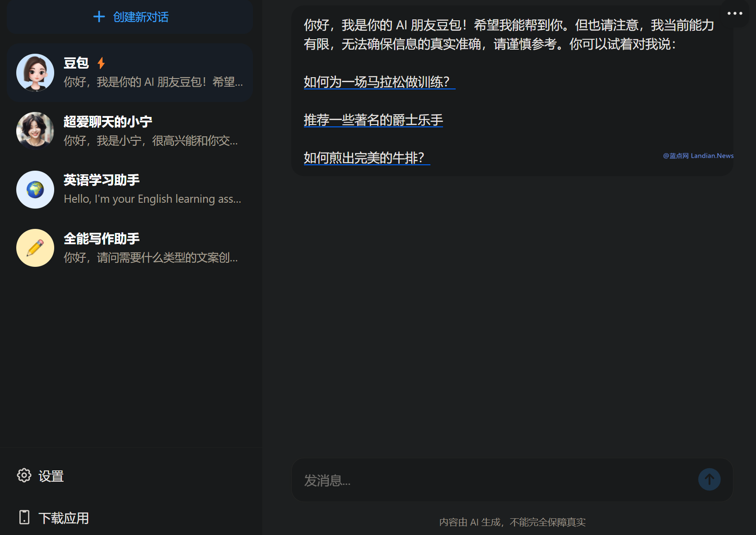Click the lightning bolt icon next to 豆包
This screenshot has width=756, height=535.
coord(101,63)
